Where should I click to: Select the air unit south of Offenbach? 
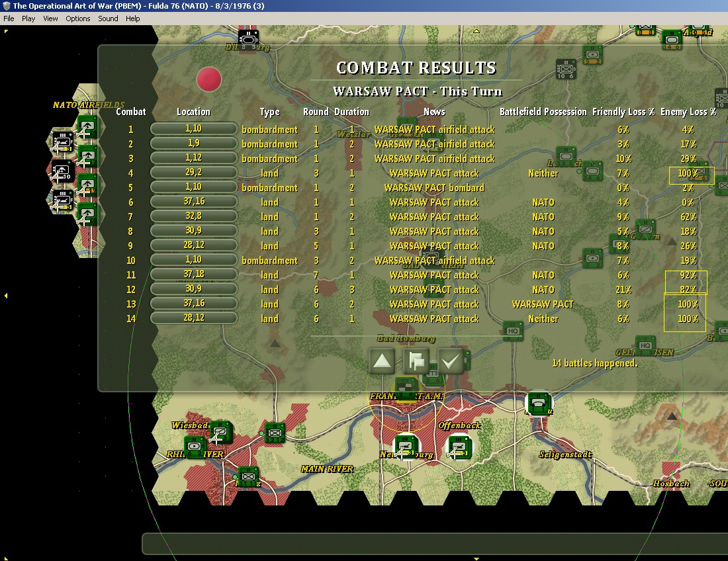pos(459,447)
